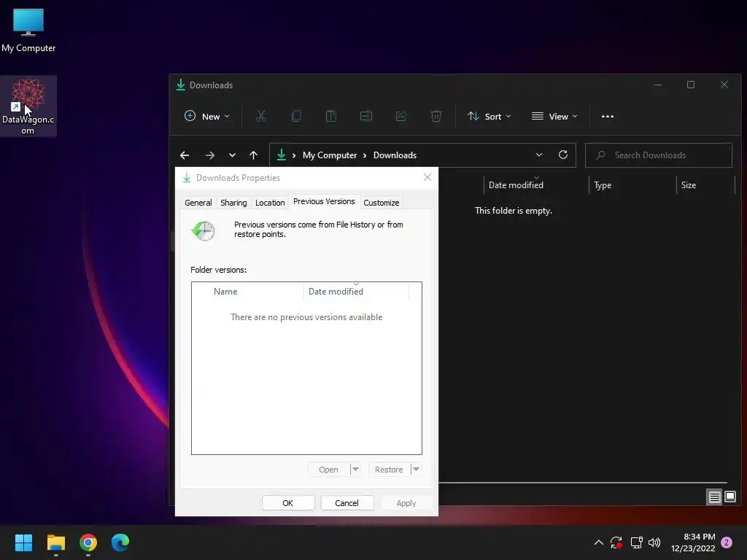Click Downloads in the address breadcrumb
This screenshot has height=560, width=747.
click(395, 155)
